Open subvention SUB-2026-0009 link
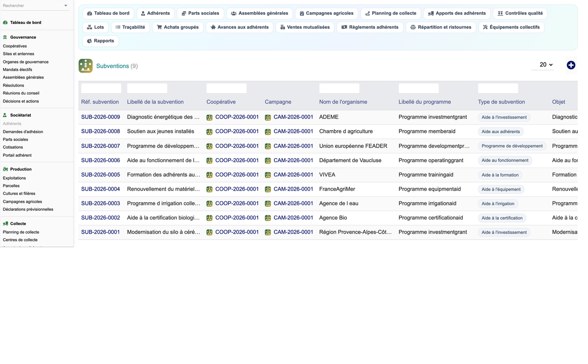Viewport: 588px width, 364px height. (100, 117)
